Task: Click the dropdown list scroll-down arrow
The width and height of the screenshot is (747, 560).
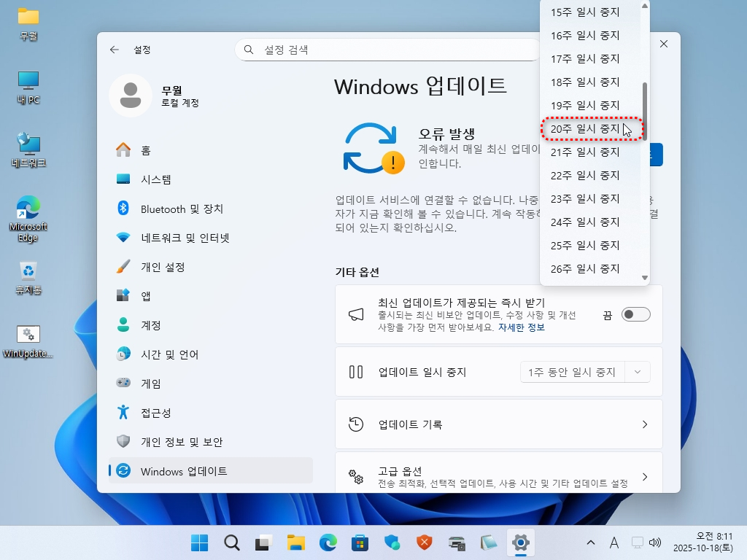Action: pyautogui.click(x=645, y=278)
